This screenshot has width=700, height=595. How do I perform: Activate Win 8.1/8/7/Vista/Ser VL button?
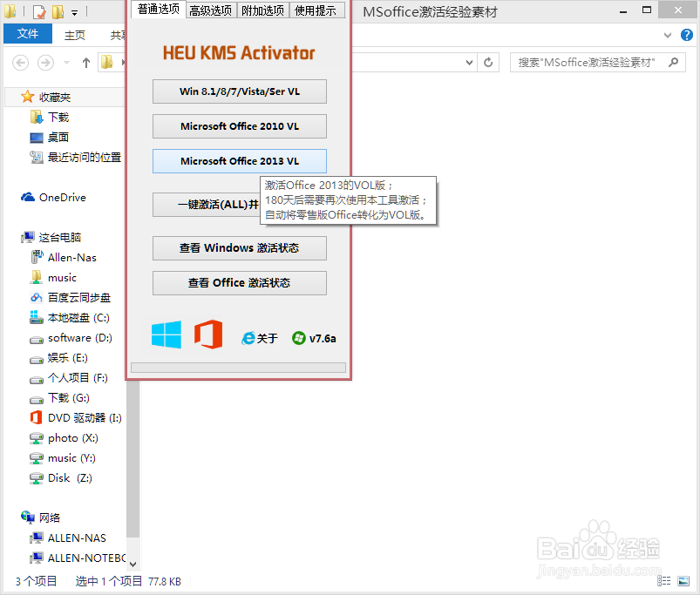click(x=239, y=91)
